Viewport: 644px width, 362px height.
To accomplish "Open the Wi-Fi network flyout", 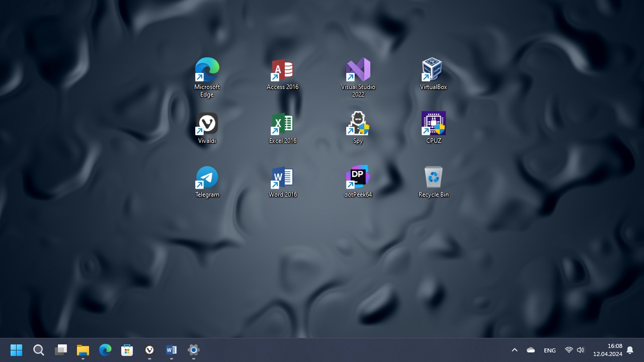I will tap(569, 350).
